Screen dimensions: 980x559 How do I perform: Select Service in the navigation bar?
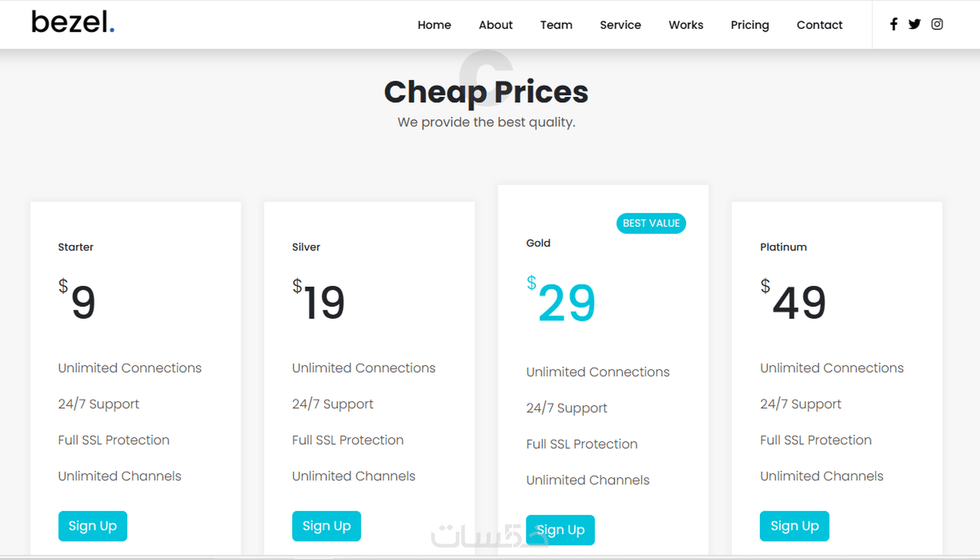[620, 25]
